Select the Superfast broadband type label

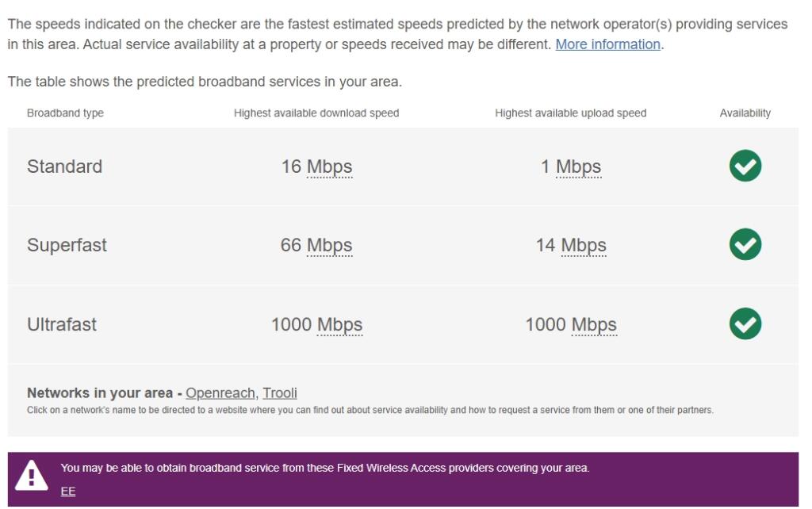(67, 245)
